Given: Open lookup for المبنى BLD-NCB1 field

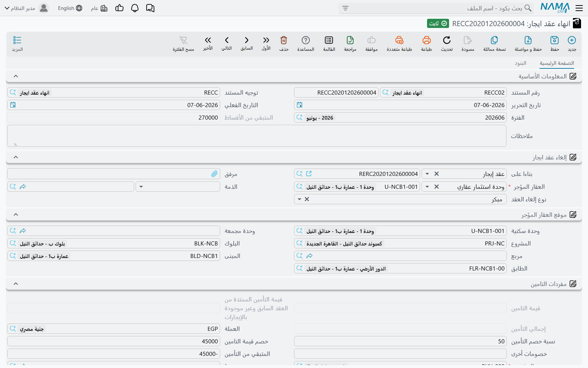Looking at the screenshot, I should pyautogui.click(x=13, y=256).
